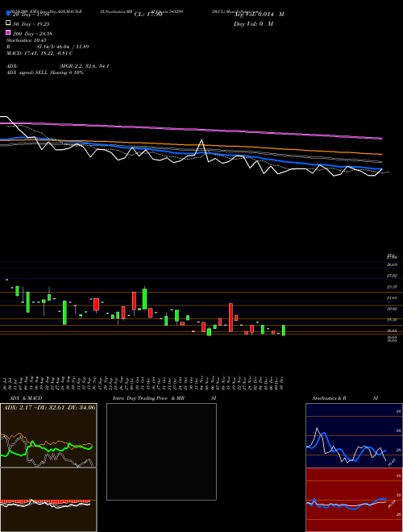Click the 'ADX signal: SELL Slowing @ 10%' line
The image size is (403, 532).
45,73
